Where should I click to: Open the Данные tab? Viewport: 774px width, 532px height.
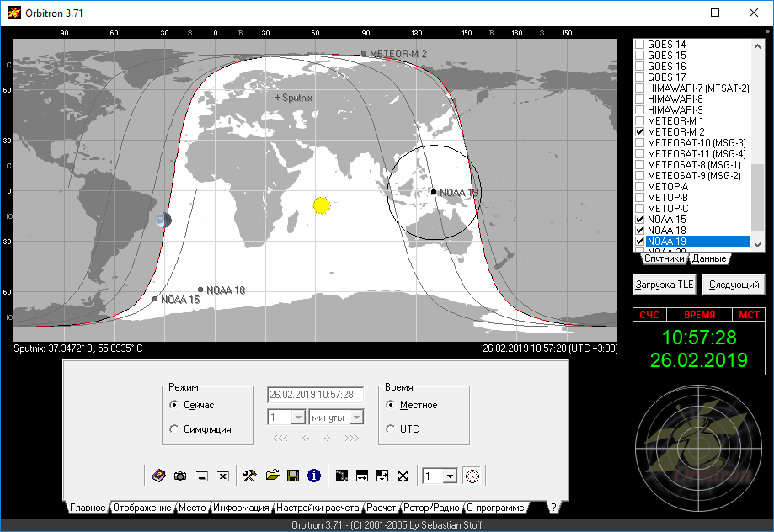(709, 259)
